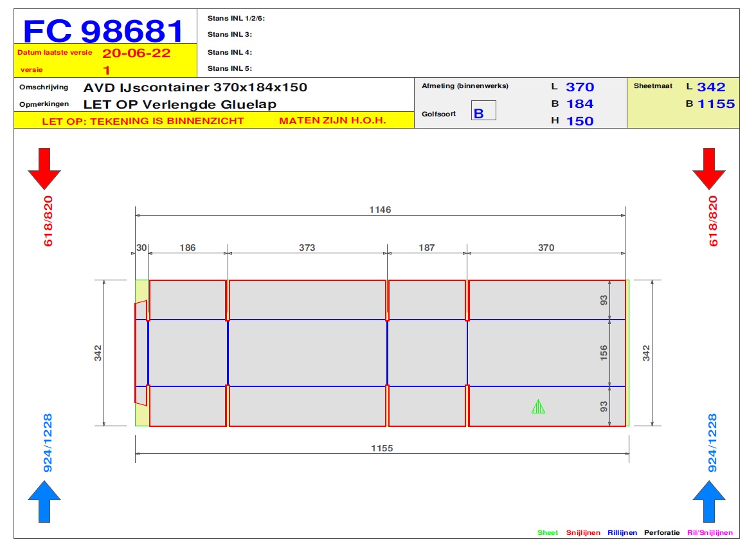The height and width of the screenshot is (551, 756).
Task: Click the Afmeting L value 370
Action: point(580,87)
